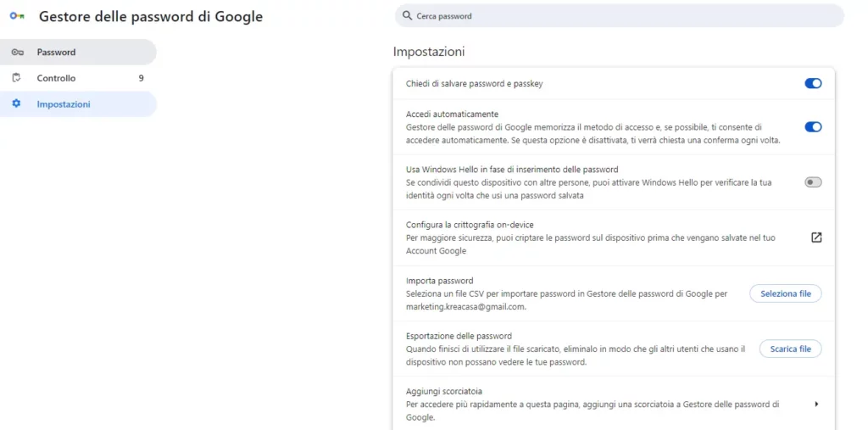Click the key icon beside Password
Screen dimensions: 868x430
(17, 52)
